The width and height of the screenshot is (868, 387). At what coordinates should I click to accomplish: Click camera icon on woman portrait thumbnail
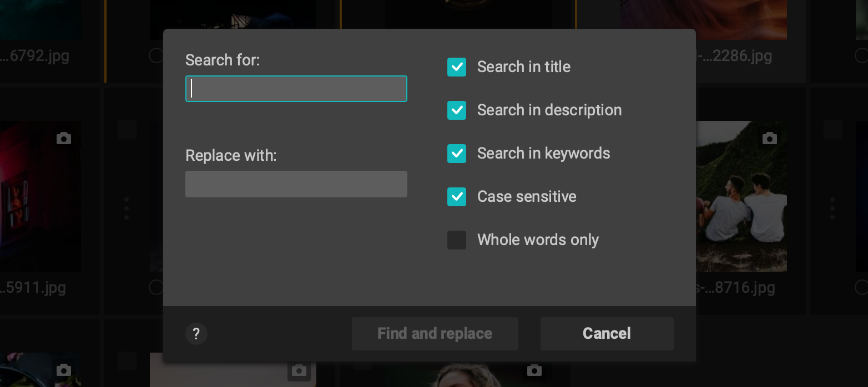point(534,370)
